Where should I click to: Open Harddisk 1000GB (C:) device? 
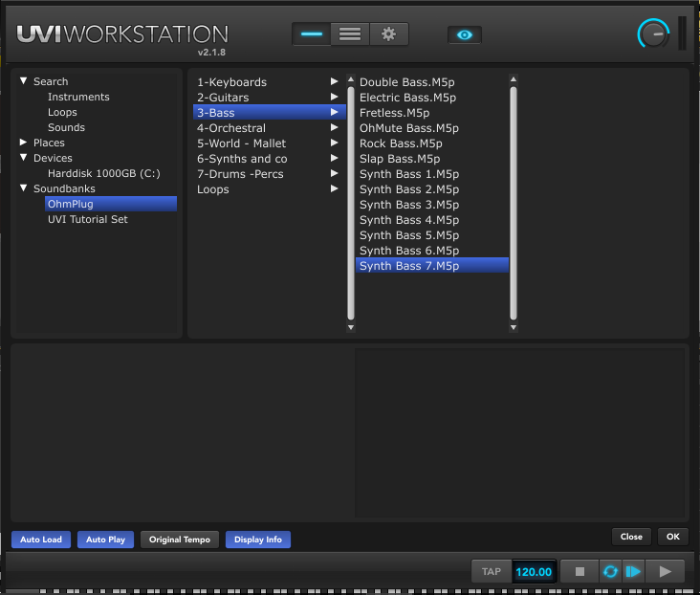[x=104, y=173]
